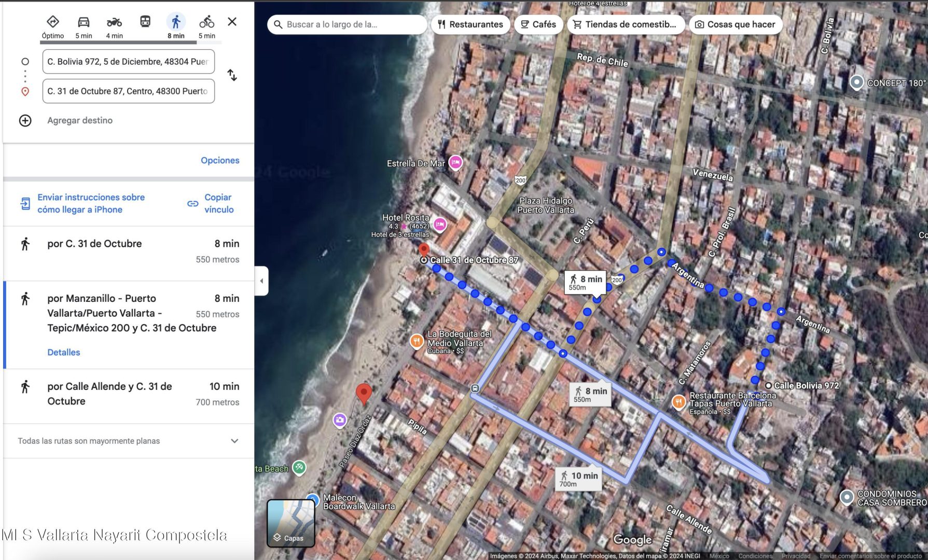Open Detalles for the selected route
Screen dimensions: 928x560
pos(64,352)
